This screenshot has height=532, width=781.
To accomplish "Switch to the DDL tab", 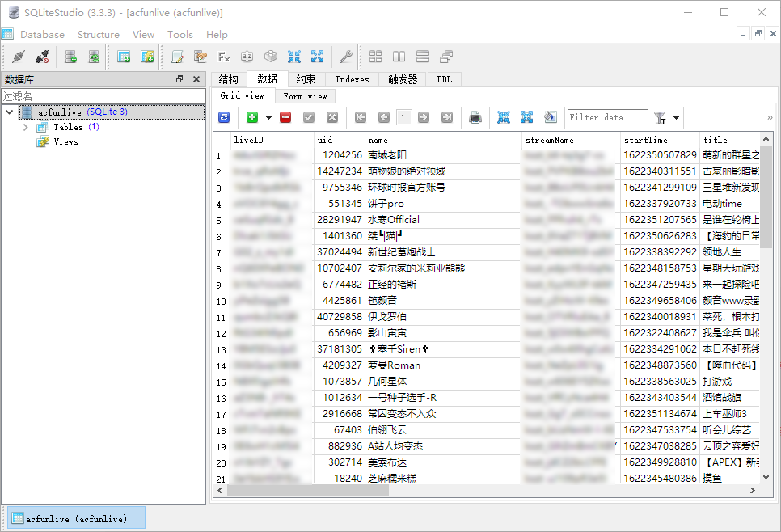I will point(445,79).
